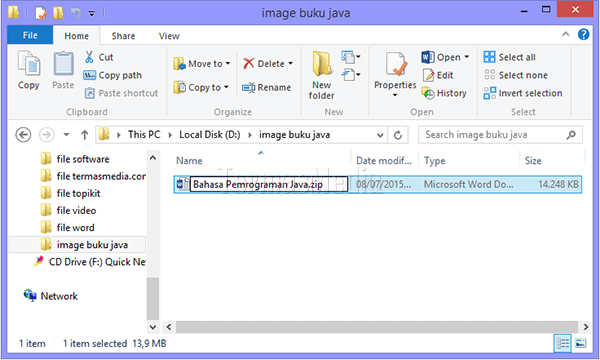Open the File menu tab
Image resolution: width=600 pixels, height=360 pixels.
click(x=30, y=36)
